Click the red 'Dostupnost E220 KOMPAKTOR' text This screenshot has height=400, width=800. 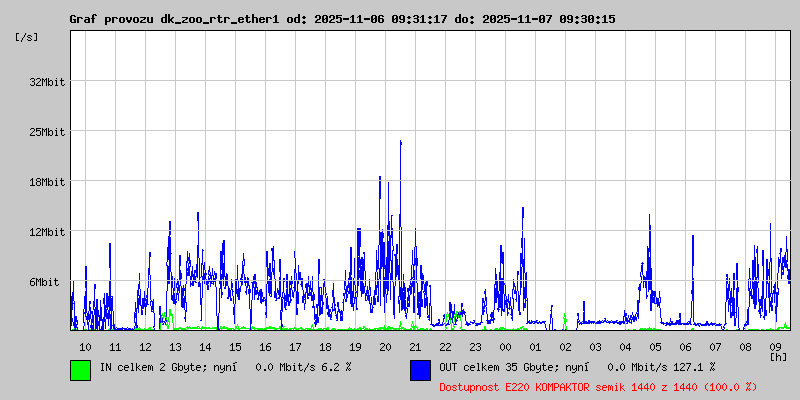(x=598, y=386)
